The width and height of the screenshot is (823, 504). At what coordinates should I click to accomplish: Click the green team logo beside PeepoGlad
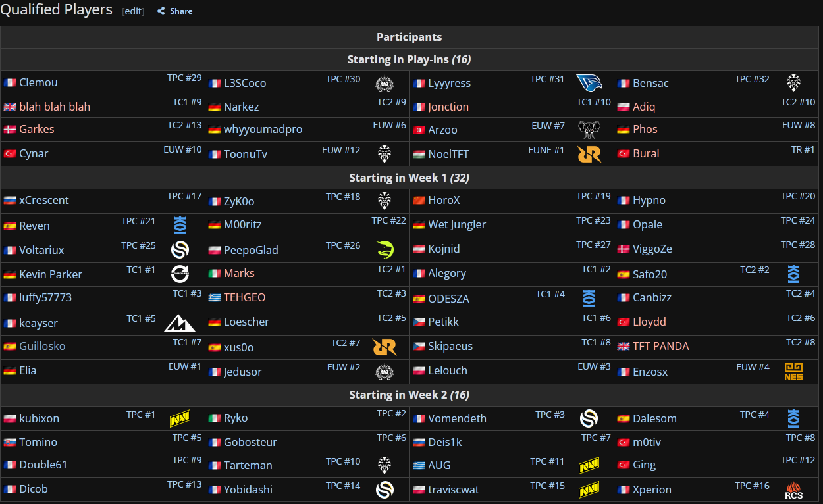(385, 250)
